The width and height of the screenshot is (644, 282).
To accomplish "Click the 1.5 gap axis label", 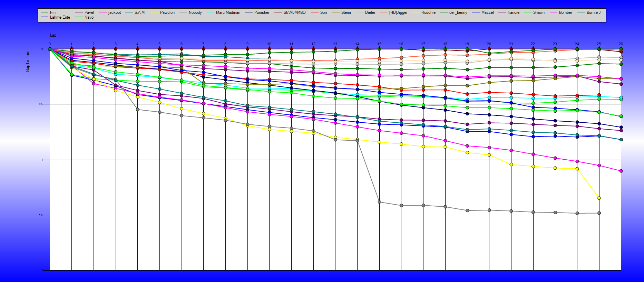I will coord(41,215).
